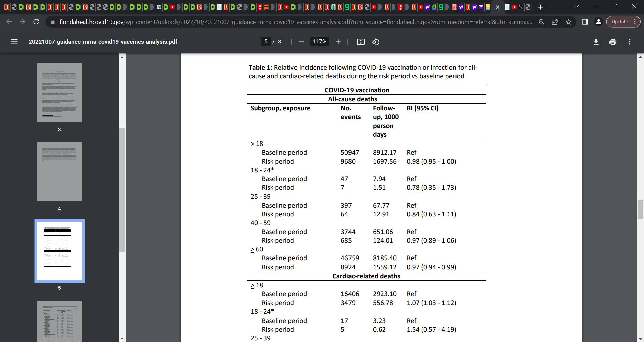Zoom out the PDF document
Image resolution: width=644 pixels, height=342 pixels.
click(301, 42)
